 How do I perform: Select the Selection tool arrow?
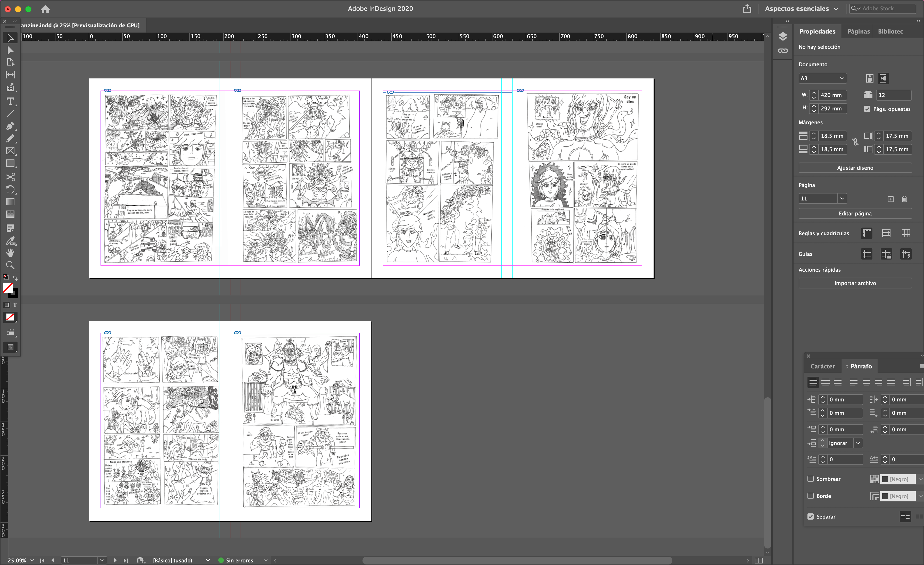tap(10, 38)
